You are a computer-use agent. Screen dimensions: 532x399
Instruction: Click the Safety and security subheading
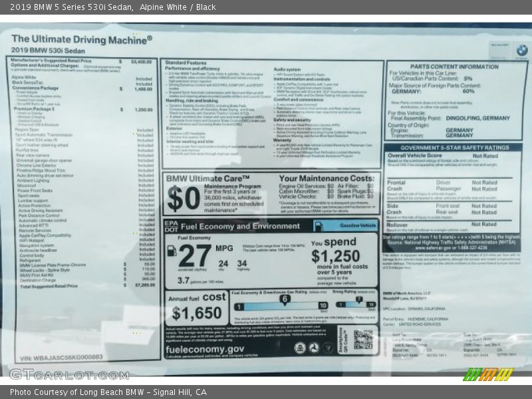click(292, 120)
